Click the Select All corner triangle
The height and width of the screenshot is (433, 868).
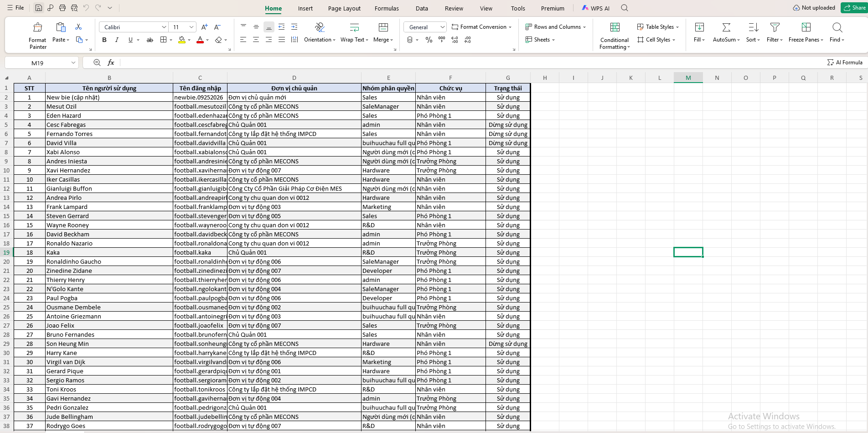pos(6,78)
